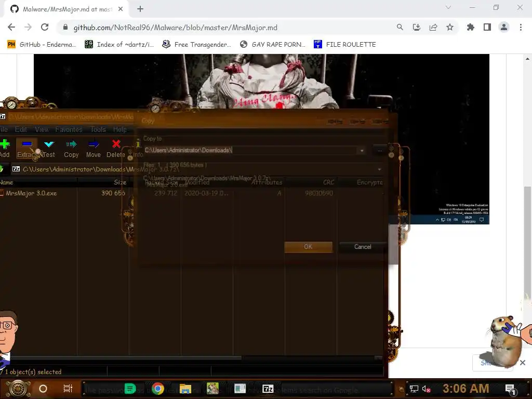Click the Name column header
Viewport: 532px width, 399px height.
click(38, 182)
